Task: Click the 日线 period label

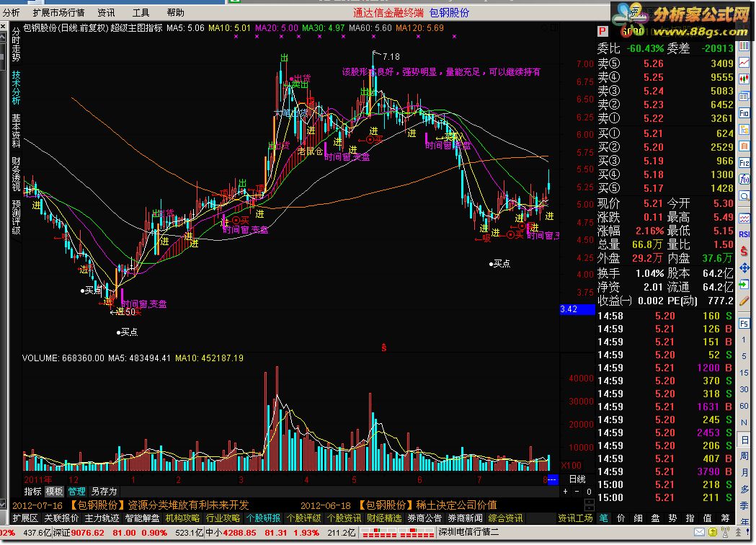Action: (x=577, y=479)
